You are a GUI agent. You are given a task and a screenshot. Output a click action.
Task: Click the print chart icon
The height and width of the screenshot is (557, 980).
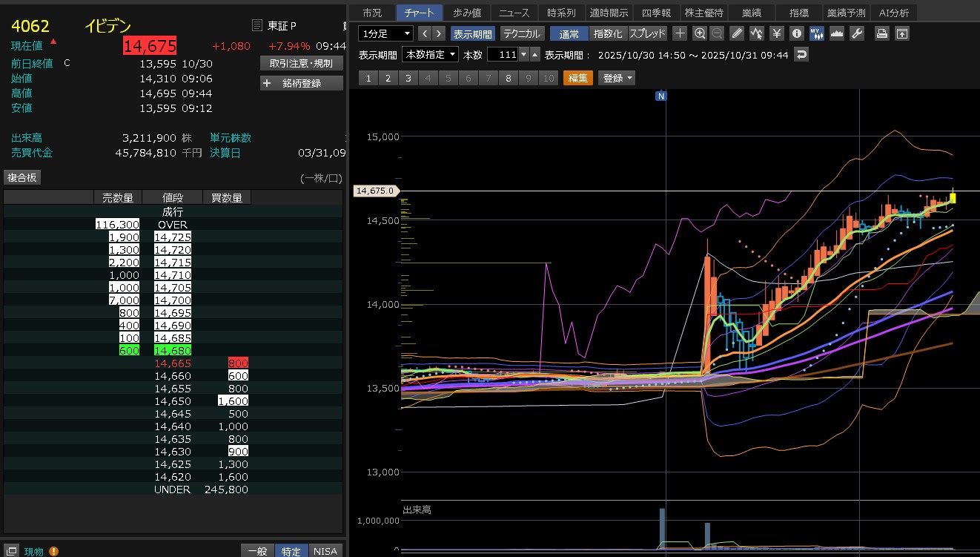pos(881,33)
